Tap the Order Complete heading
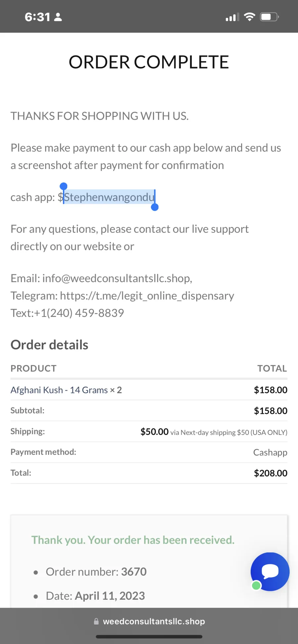This screenshot has width=298, height=644. (x=149, y=62)
